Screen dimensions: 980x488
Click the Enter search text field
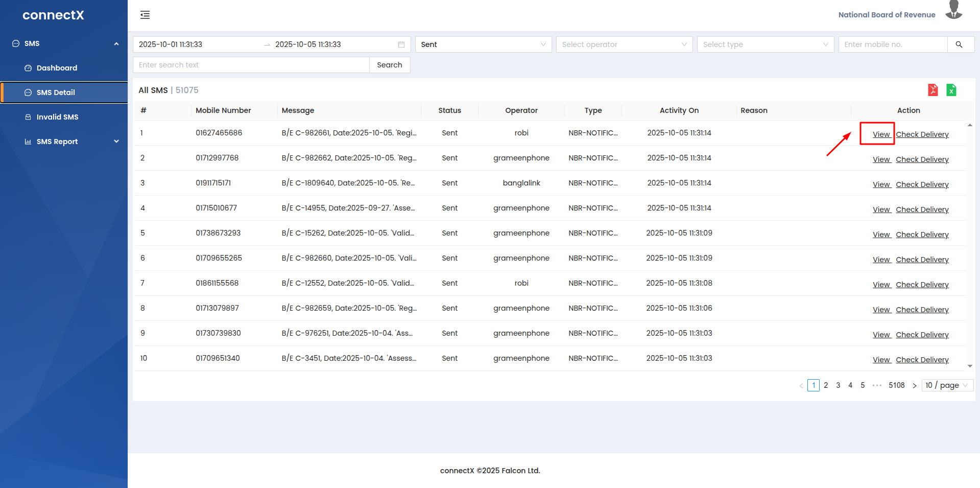(251, 65)
